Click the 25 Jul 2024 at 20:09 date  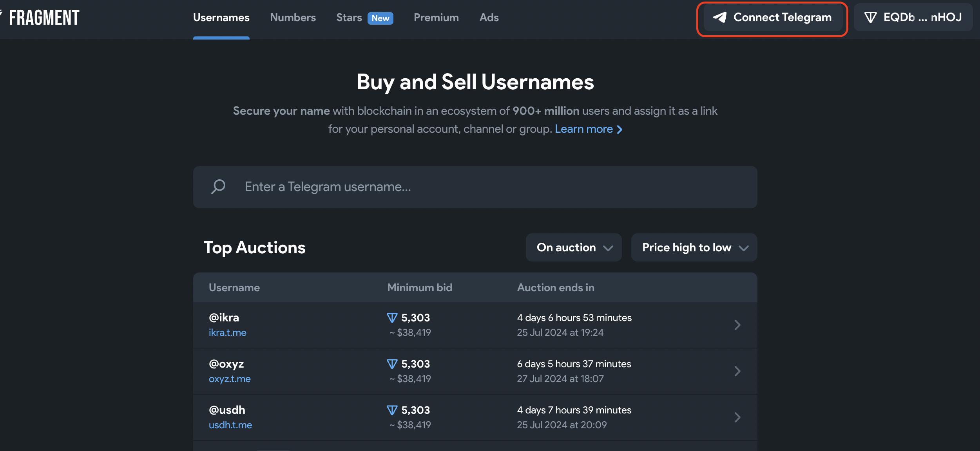point(562,425)
